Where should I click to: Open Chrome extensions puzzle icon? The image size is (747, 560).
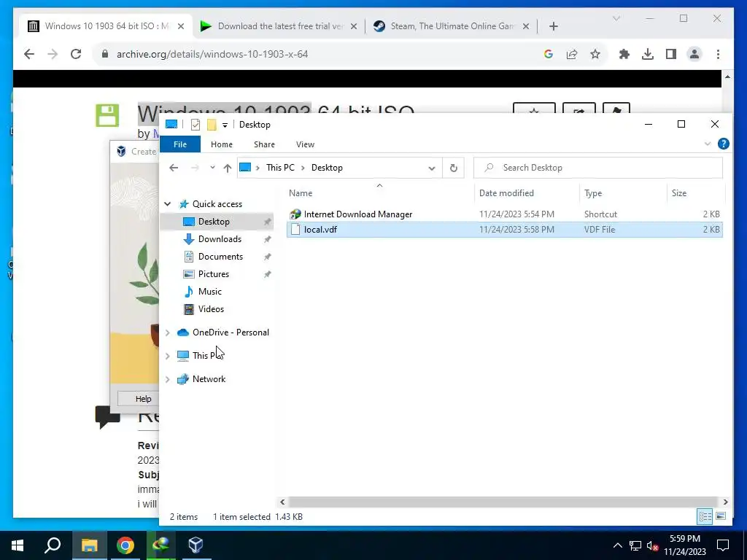click(624, 54)
